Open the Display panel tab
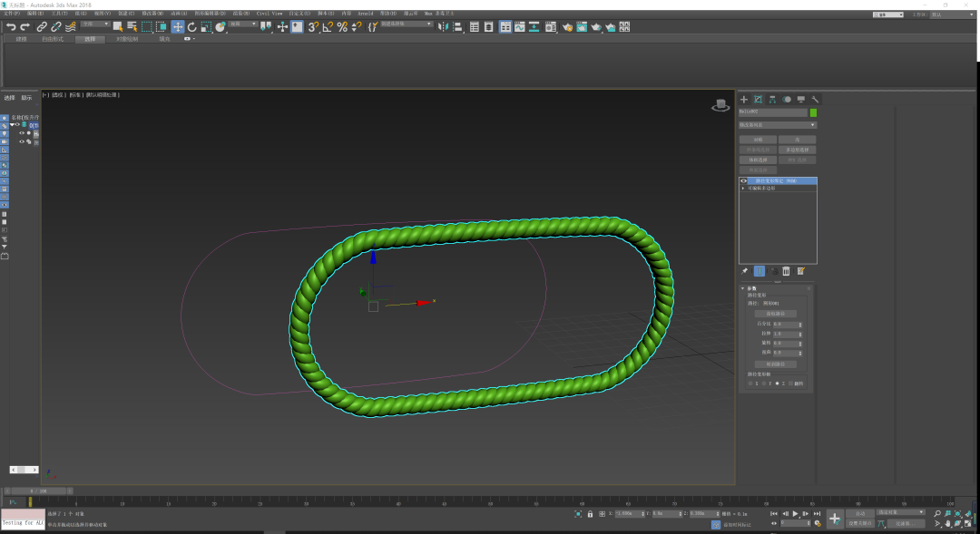The height and width of the screenshot is (534, 980). [800, 100]
